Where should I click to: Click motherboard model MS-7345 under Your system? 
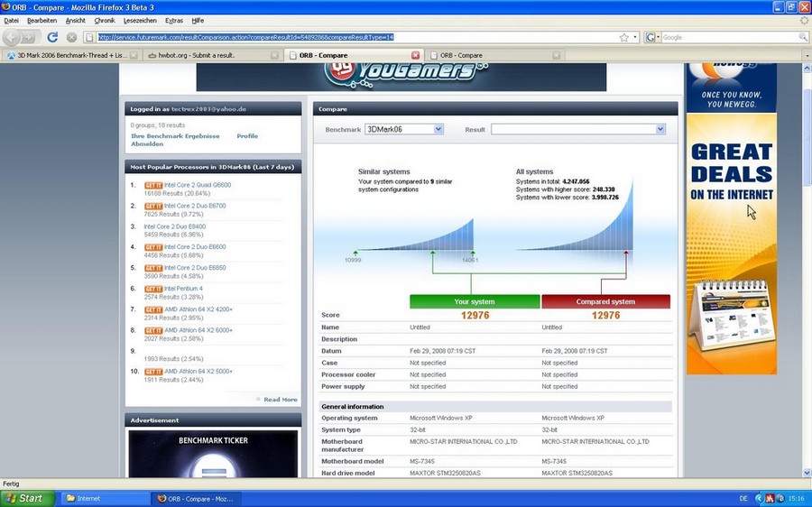[x=422, y=461]
